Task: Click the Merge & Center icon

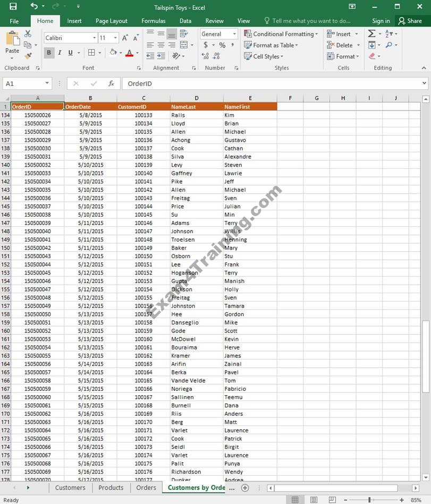Action: click(x=184, y=45)
